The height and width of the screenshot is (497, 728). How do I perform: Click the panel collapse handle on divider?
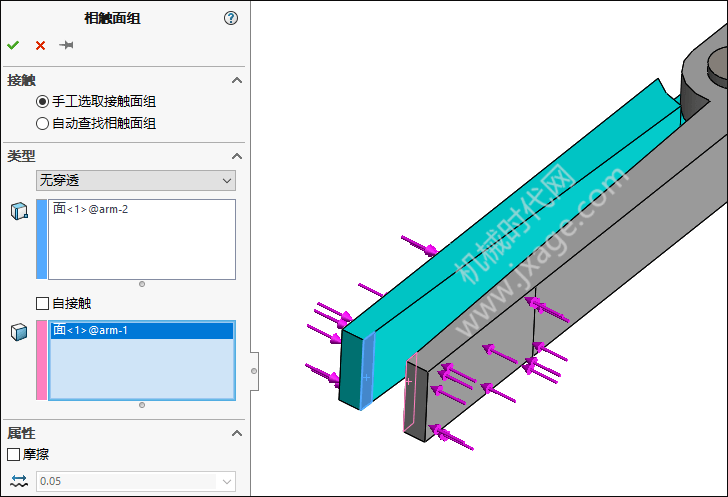[254, 371]
